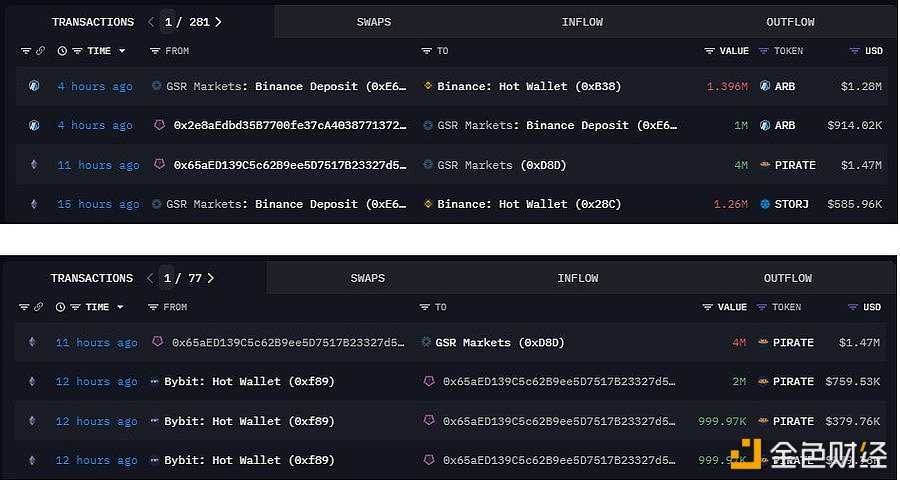Open Binance: Hot Wallet (0x28C) link
Screen dimensions: 900x482
(x=529, y=204)
